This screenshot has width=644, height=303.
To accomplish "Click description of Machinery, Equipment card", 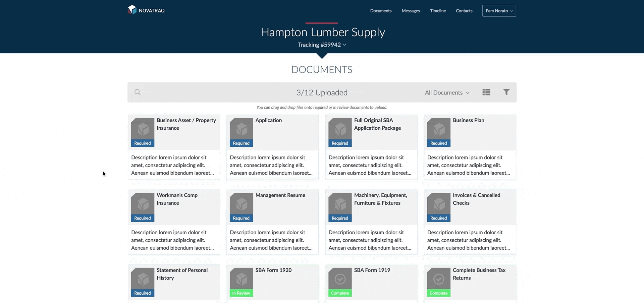I will [370, 240].
